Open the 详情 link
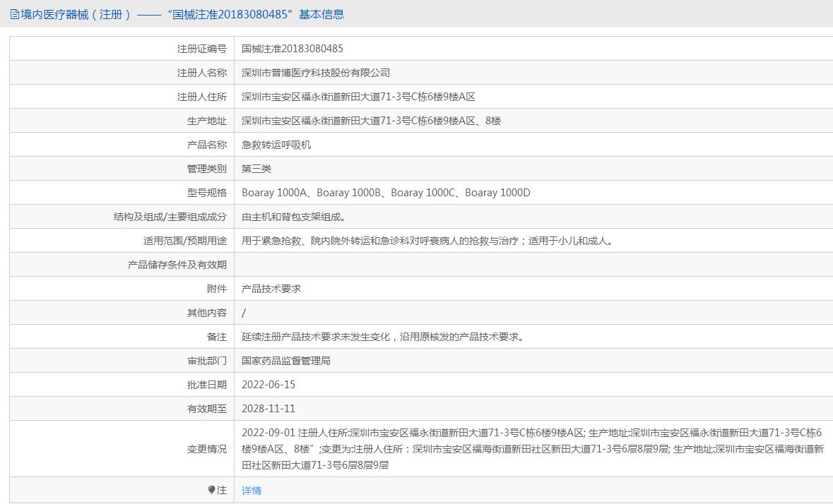This screenshot has height=504, width=833. tap(252, 491)
